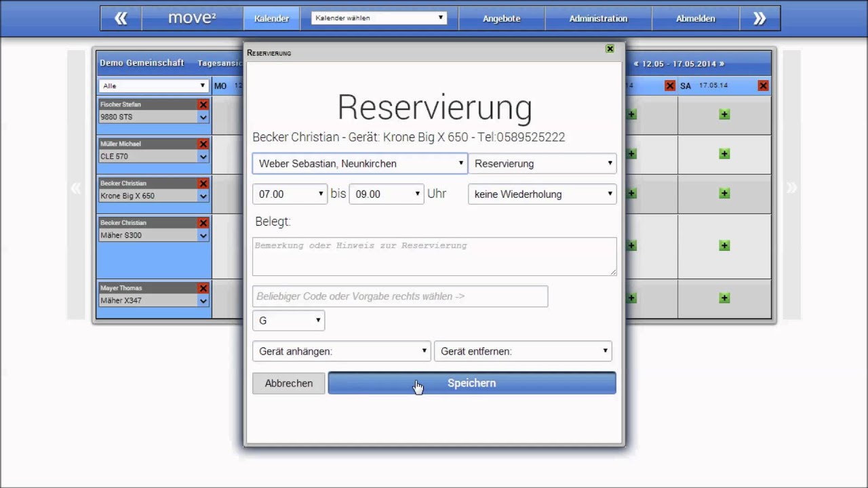
Task: Add SA reservation for Mäher S300
Action: [724, 245]
